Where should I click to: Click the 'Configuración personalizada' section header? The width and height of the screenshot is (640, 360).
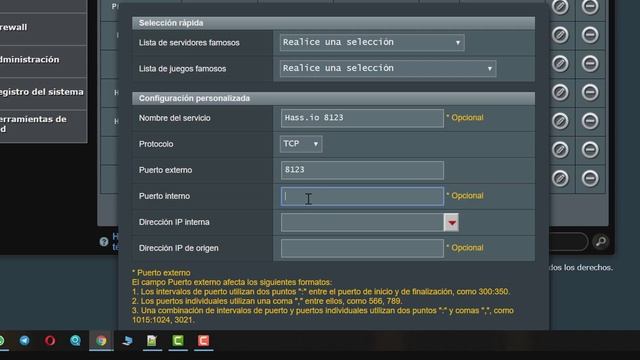coord(333,98)
